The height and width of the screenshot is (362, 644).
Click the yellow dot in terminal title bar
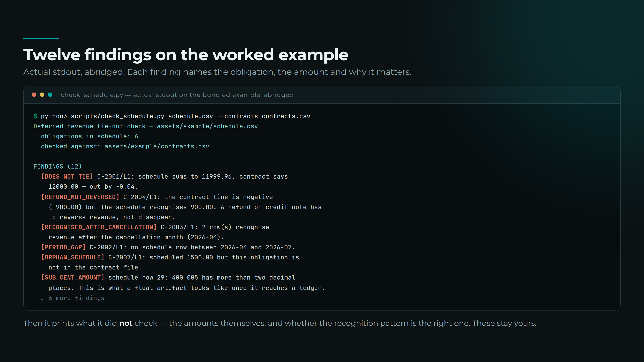coord(42,95)
